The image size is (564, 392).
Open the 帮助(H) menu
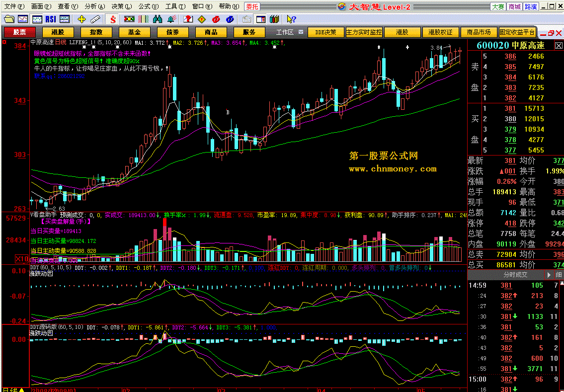click(229, 6)
